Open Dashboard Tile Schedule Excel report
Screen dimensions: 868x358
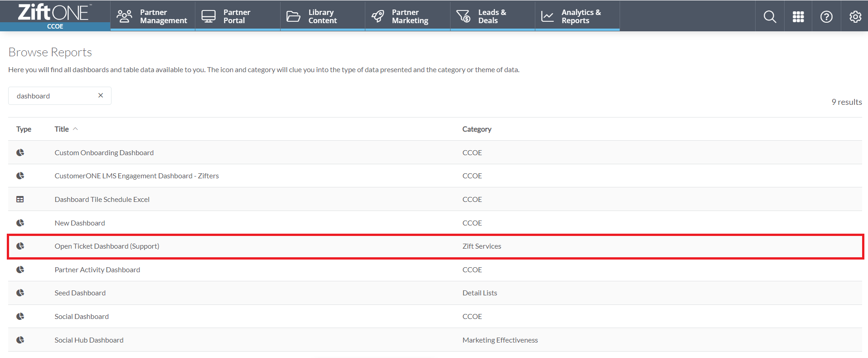pyautogui.click(x=102, y=199)
